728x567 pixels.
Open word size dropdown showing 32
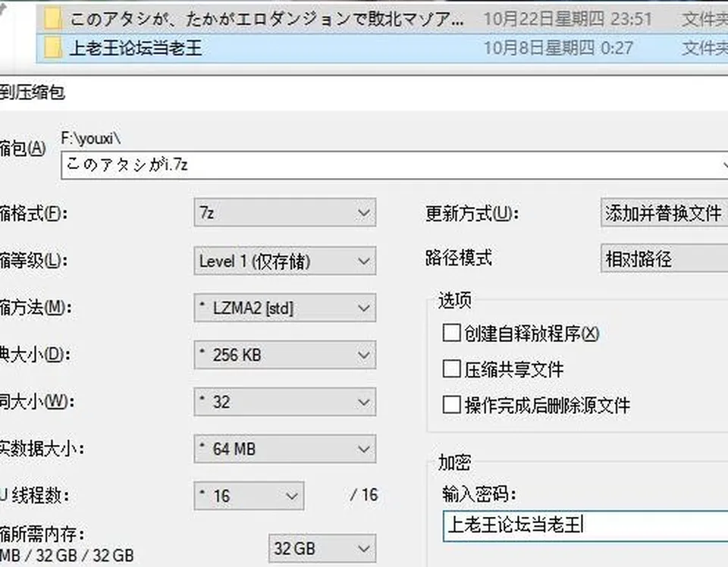[x=284, y=402]
